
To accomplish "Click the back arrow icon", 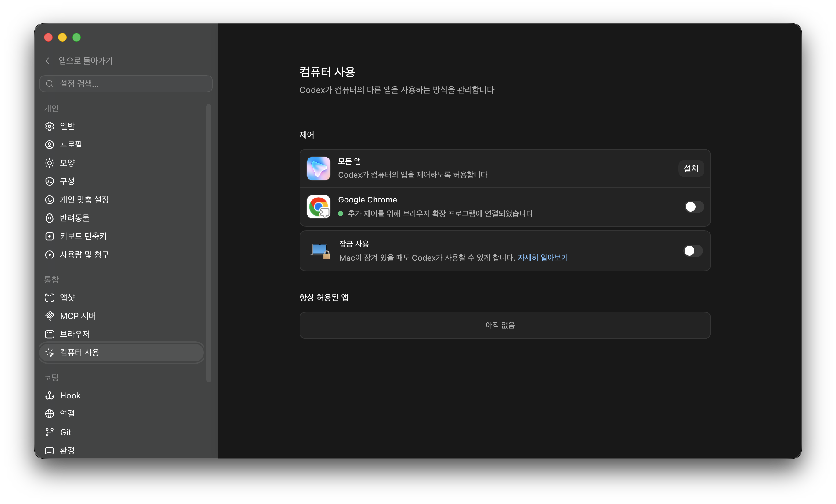I will point(49,61).
